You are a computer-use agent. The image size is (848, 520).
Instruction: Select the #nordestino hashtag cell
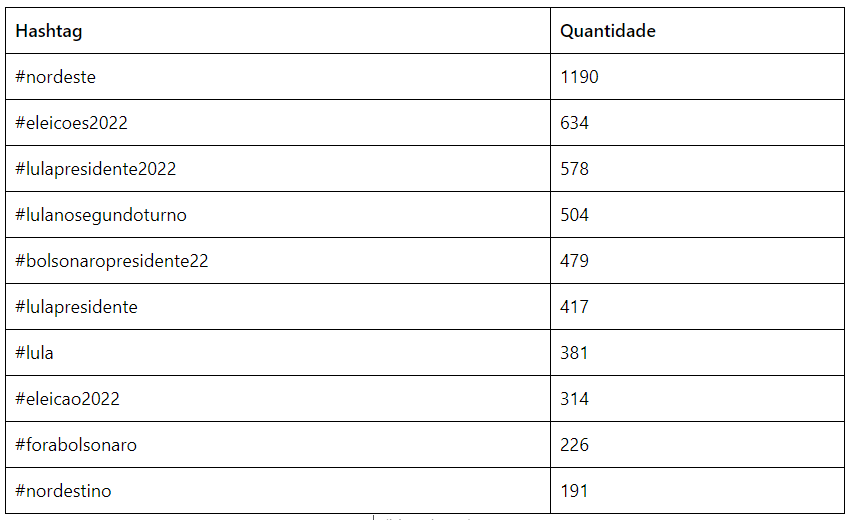[64, 491]
